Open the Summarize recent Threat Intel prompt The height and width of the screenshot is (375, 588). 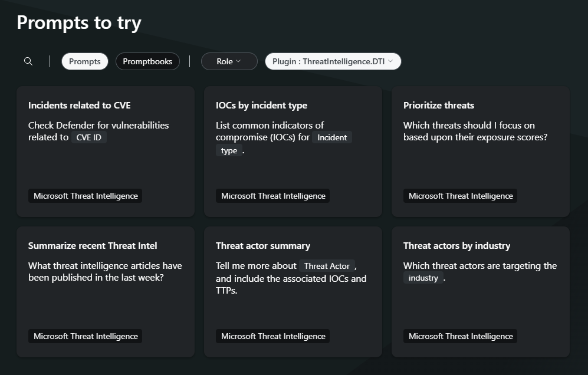point(106,292)
